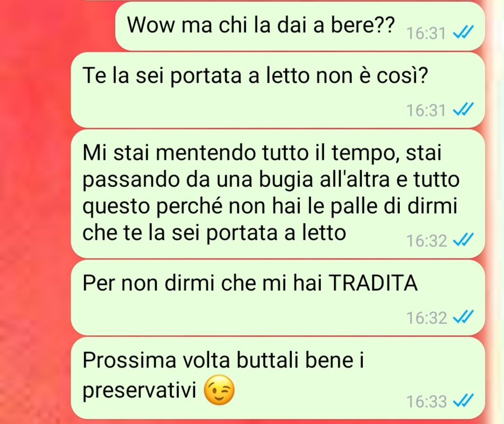The height and width of the screenshot is (424, 504).
Task: Tap the 16:33 timestamp on the last message
Action: (x=426, y=402)
